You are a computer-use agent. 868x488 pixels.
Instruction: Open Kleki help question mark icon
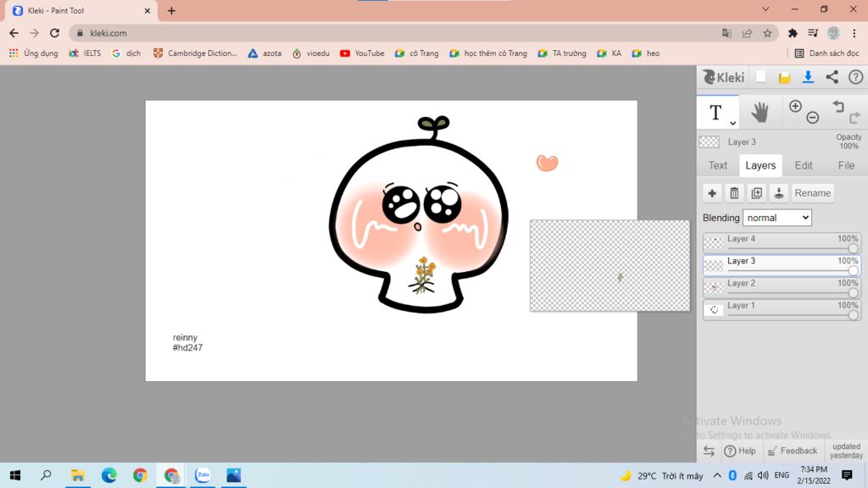point(856,77)
